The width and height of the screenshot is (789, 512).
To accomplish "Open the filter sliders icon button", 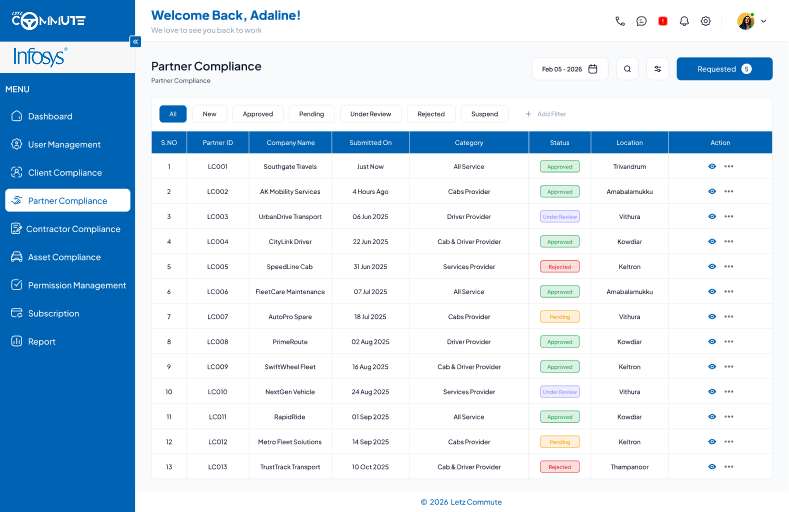I will click(x=657, y=69).
